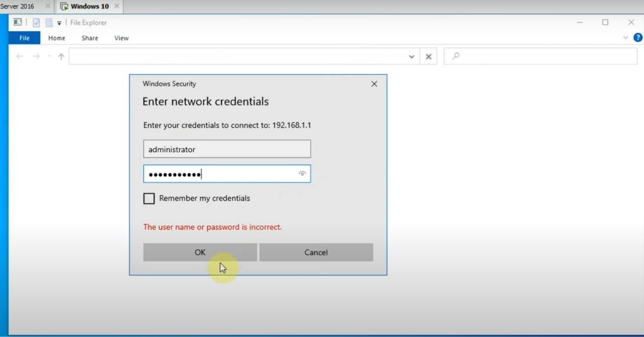This screenshot has width=644, height=337.
Task: Click the 'user name or password is incorrect' message
Action: [x=213, y=227]
